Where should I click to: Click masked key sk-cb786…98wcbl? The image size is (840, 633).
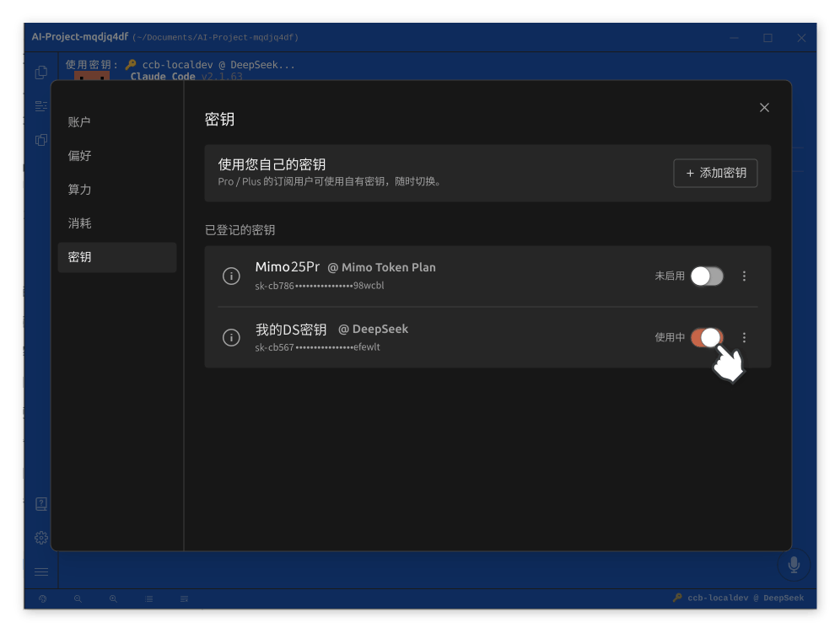tap(320, 286)
